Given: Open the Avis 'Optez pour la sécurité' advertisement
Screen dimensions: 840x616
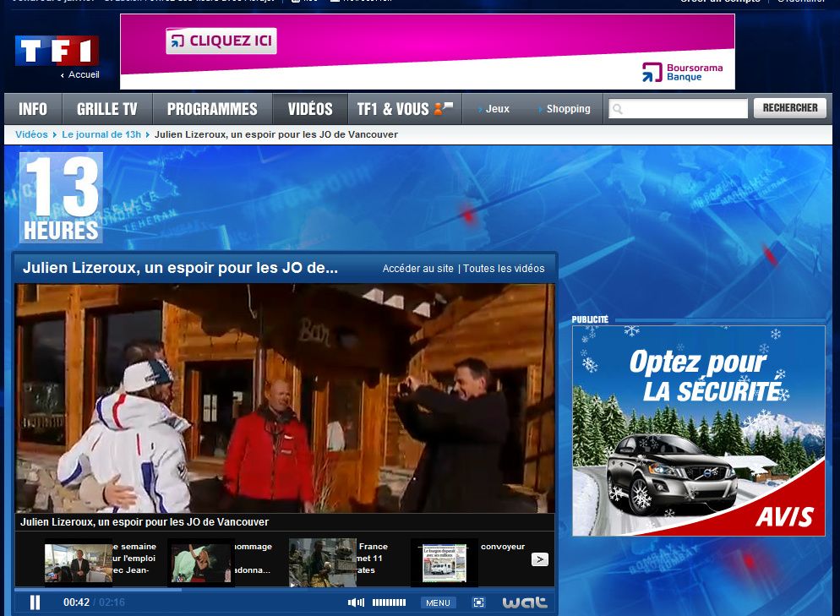Looking at the screenshot, I should (699, 431).
